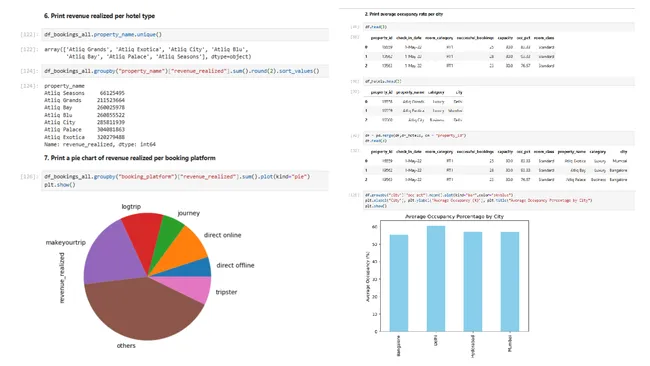The width and height of the screenshot is (650, 366).
Task: Click the code cell with property_name.unique()
Action: point(185,34)
